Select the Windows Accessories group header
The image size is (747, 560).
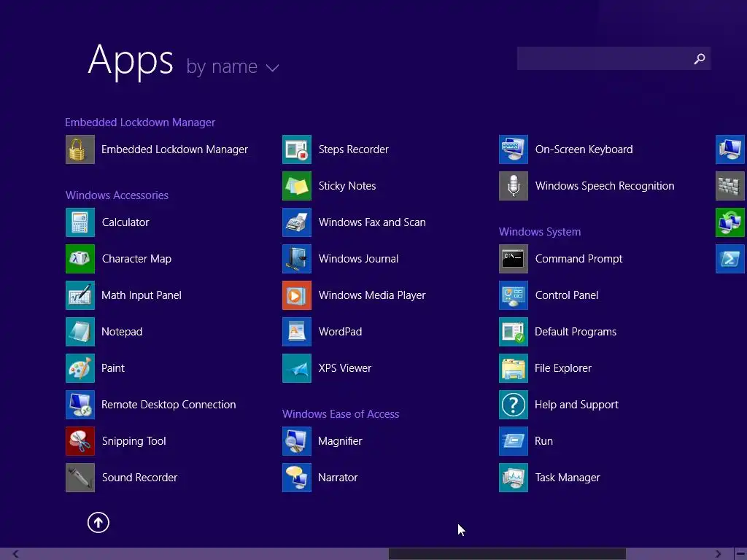[117, 195]
